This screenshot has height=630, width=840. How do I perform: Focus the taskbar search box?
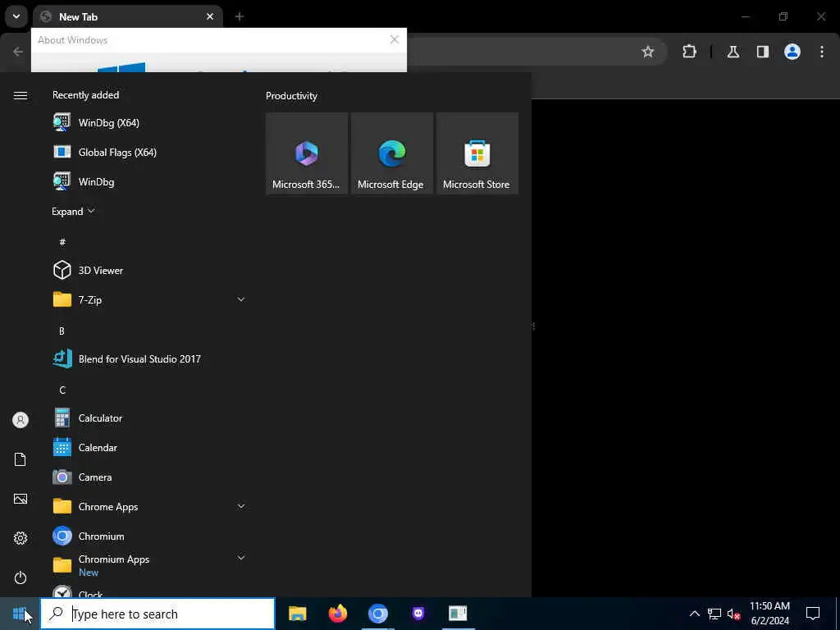[x=157, y=614]
